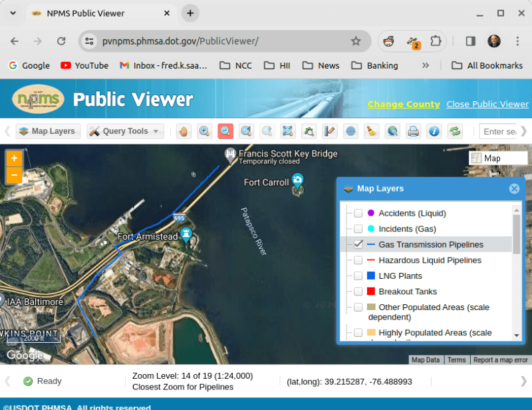The width and height of the screenshot is (532, 410).
Task: Enable Highly Populated Areas checkbox
Action: point(358,333)
